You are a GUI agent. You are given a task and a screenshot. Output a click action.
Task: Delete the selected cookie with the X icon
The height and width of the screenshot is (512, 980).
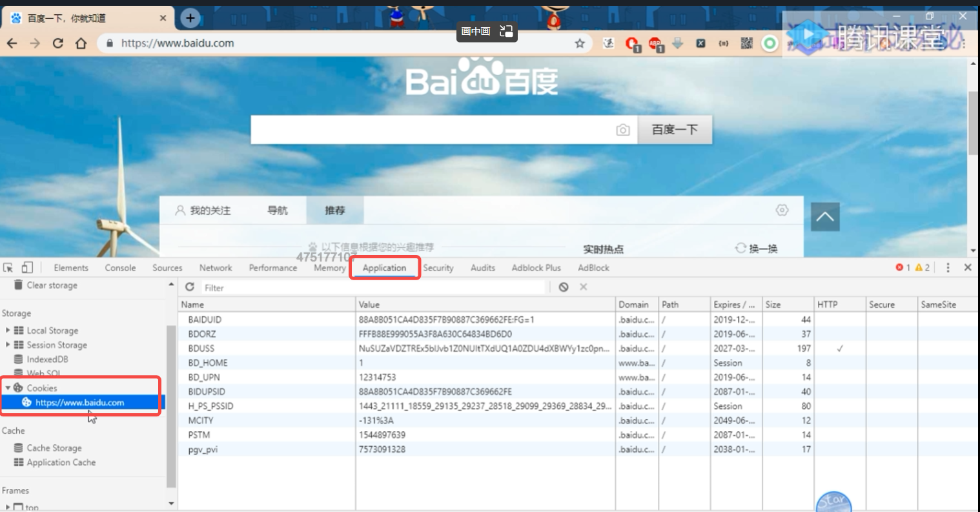(584, 287)
